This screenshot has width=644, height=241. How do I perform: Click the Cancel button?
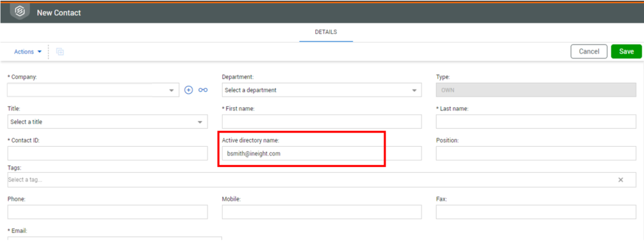point(589,52)
